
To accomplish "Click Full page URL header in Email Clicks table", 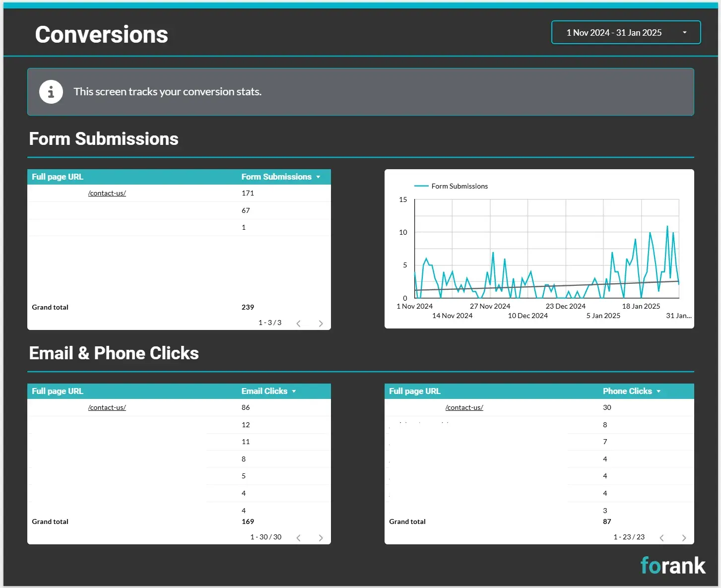I will pyautogui.click(x=58, y=392).
